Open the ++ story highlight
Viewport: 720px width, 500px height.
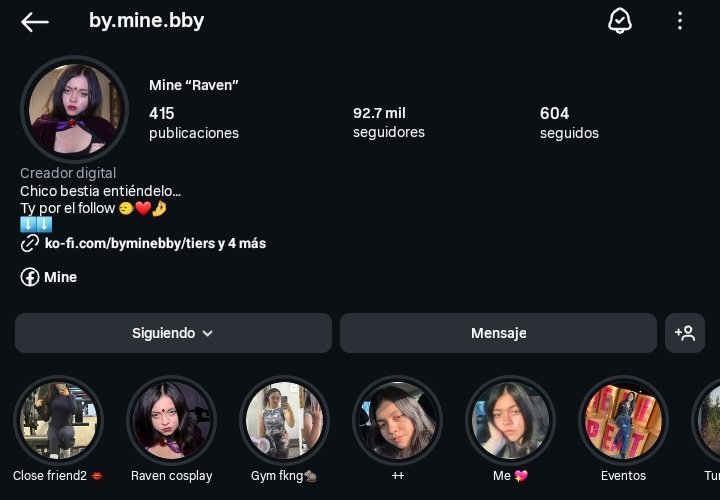[x=397, y=421]
